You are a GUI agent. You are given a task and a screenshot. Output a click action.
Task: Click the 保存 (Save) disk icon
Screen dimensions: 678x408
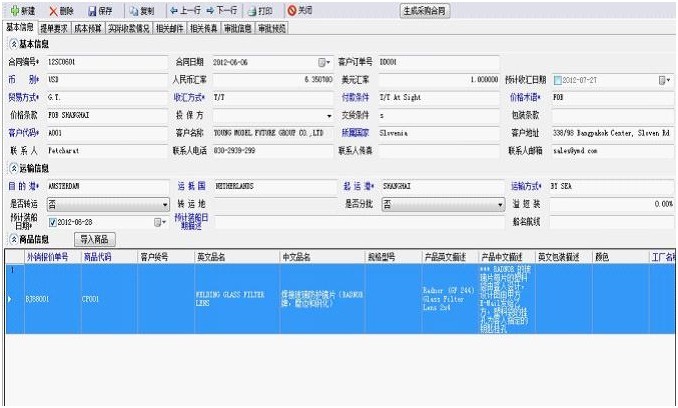click(93, 11)
